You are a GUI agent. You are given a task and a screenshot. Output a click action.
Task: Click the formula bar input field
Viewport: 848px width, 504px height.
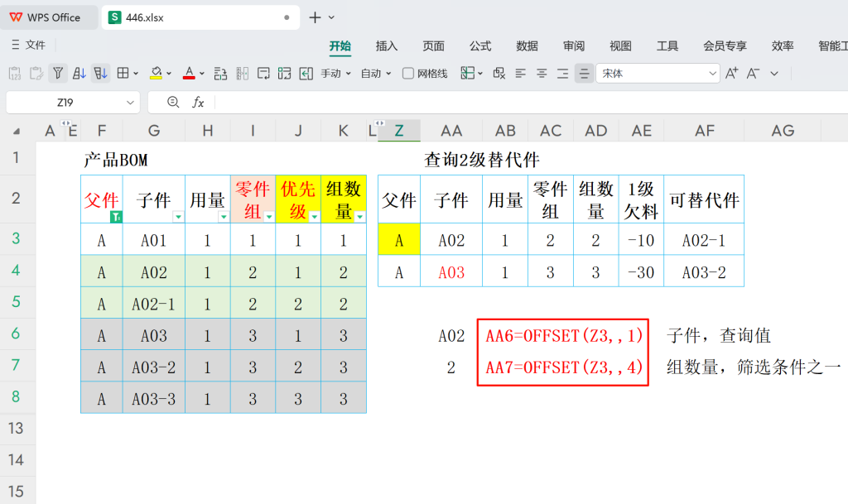(x=531, y=102)
